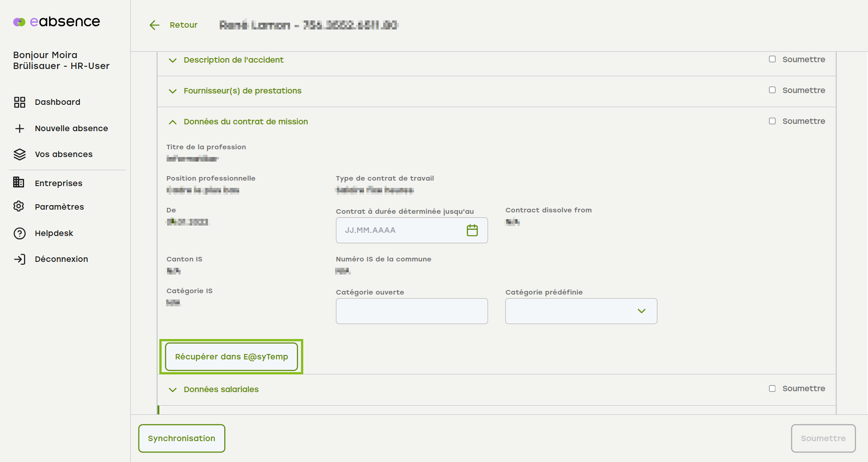Click the Déconnexion logout icon
This screenshot has width=868, height=462.
coord(20,259)
